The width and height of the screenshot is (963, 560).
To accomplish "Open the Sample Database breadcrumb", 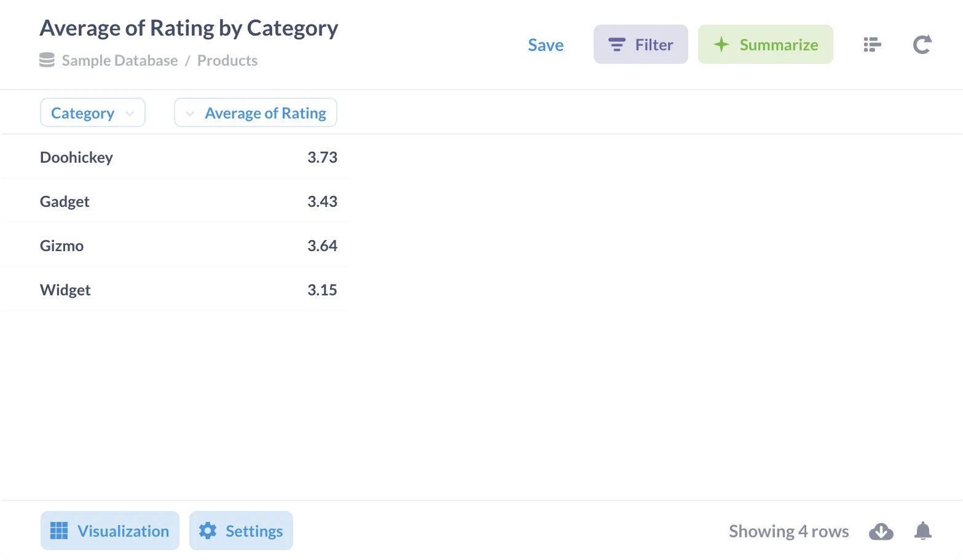I will click(x=119, y=61).
